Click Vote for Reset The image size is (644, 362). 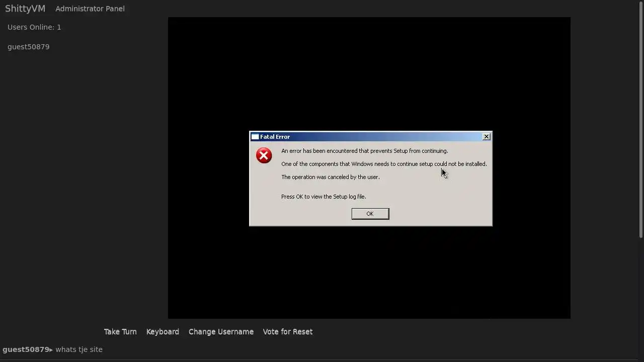point(288,332)
